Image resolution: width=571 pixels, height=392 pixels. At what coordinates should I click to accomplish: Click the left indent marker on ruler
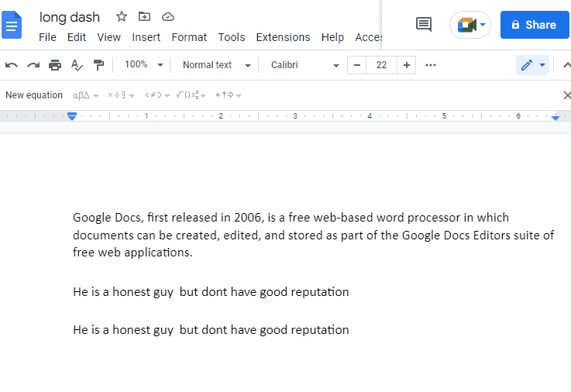72,116
